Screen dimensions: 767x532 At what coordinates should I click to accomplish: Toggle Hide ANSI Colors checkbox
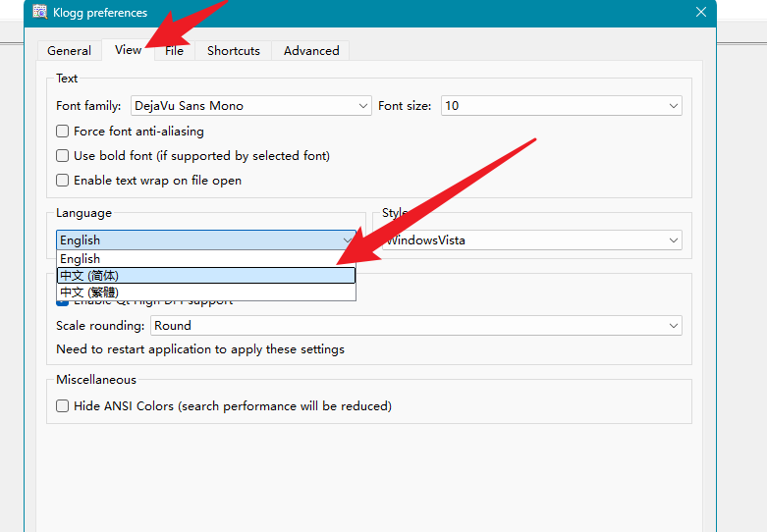coord(62,405)
